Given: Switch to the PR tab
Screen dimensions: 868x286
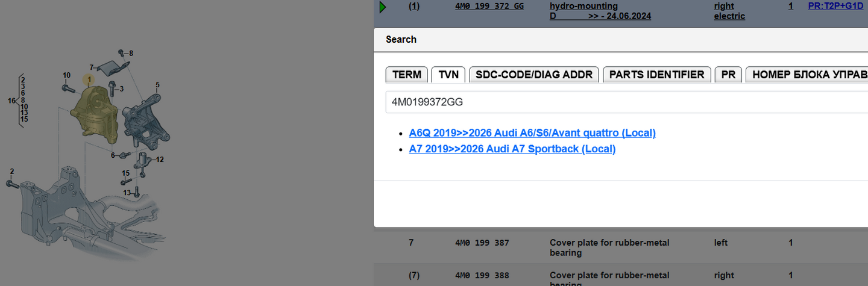Looking at the screenshot, I should [728, 75].
